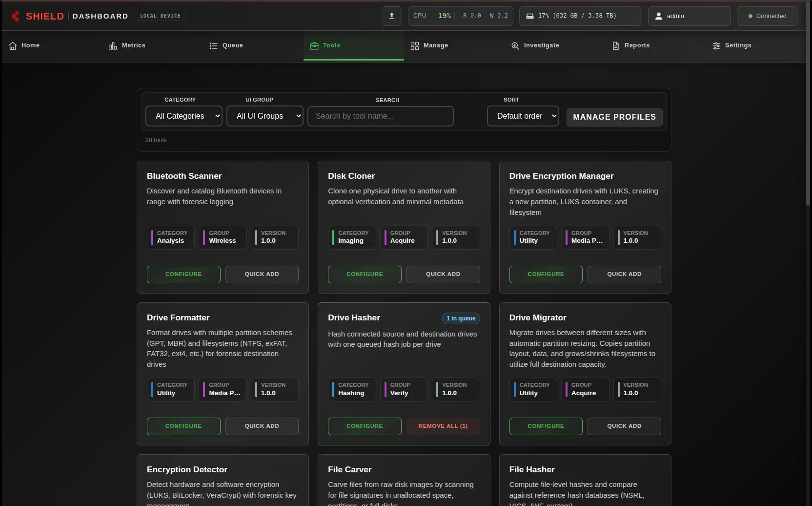
Task: Expand the All UI Groups dropdown
Action: pos(265,116)
